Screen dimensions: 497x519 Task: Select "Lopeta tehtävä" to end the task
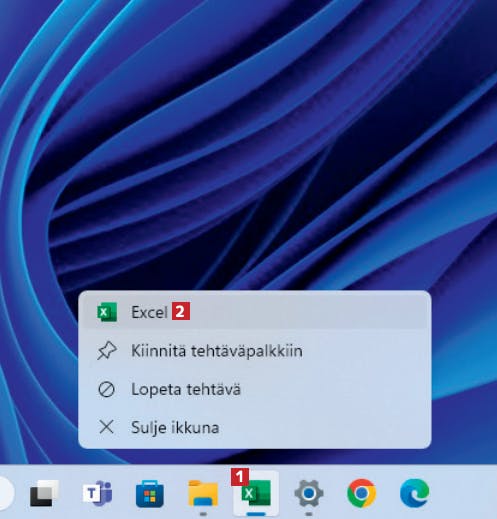[x=255, y=389]
